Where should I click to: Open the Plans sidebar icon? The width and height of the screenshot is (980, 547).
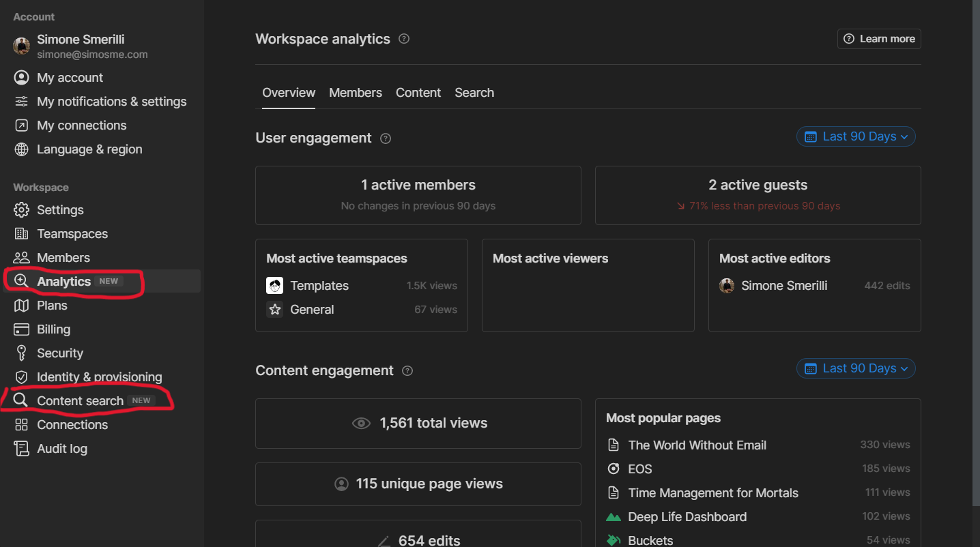point(21,305)
